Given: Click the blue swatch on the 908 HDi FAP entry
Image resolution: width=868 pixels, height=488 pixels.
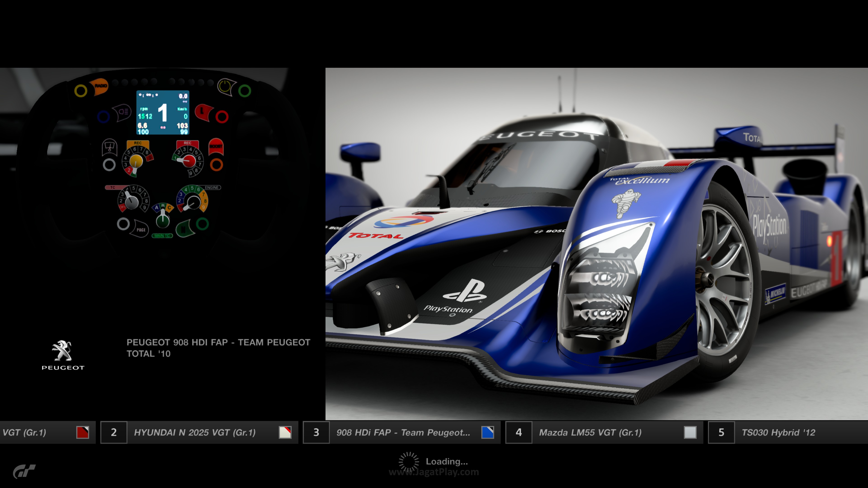Looking at the screenshot, I should [x=488, y=432].
